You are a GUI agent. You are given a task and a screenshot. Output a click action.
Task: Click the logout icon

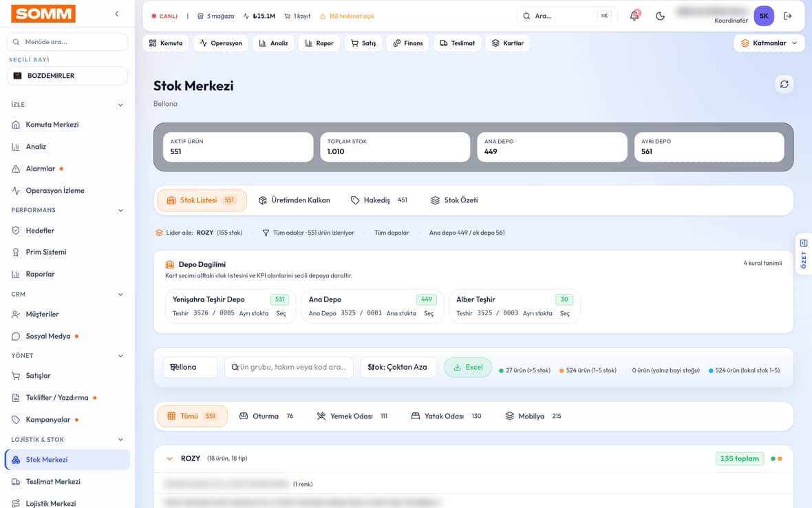788,16
